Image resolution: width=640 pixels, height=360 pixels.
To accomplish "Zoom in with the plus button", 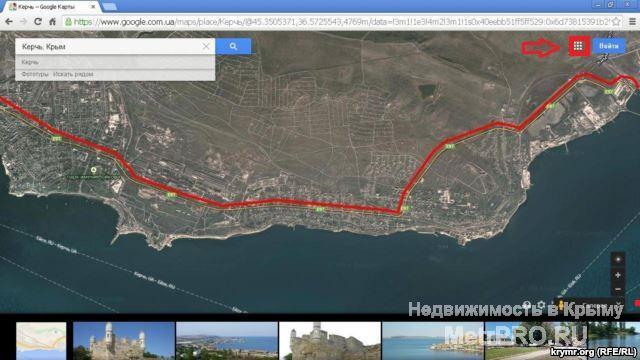I will 618,275.
